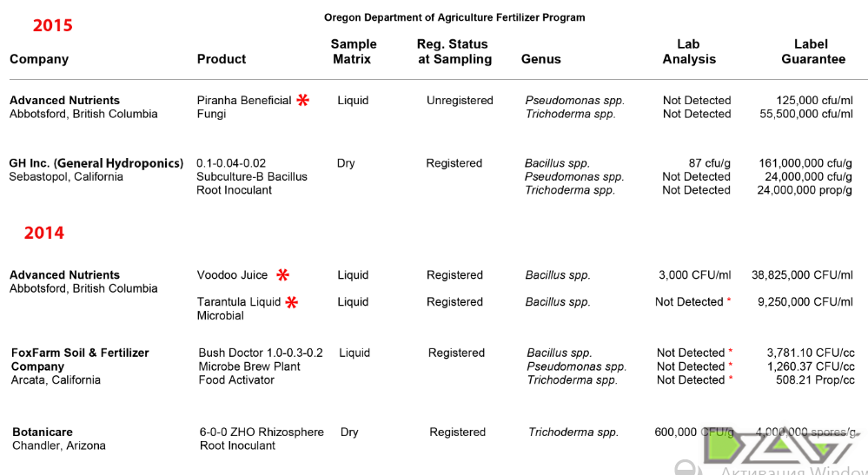Click the 87 cfu/g lab analysis value
The height and width of the screenshot is (475, 868).
[709, 163]
